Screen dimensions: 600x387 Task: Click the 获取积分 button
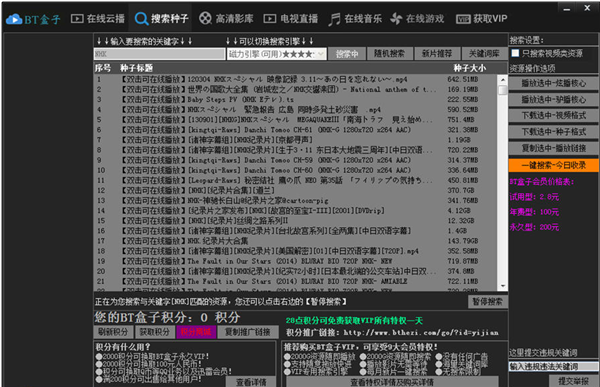pyautogui.click(x=155, y=332)
